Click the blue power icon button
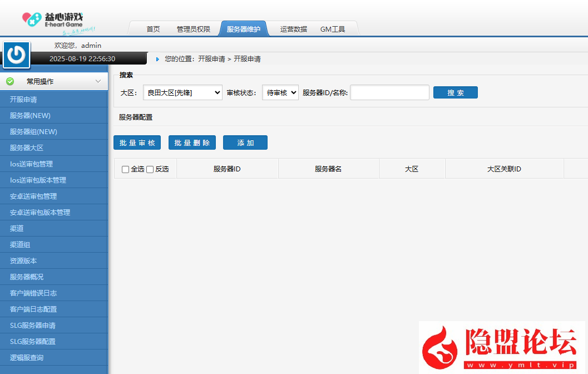Screen dimensions: 588x374 tap(17, 55)
